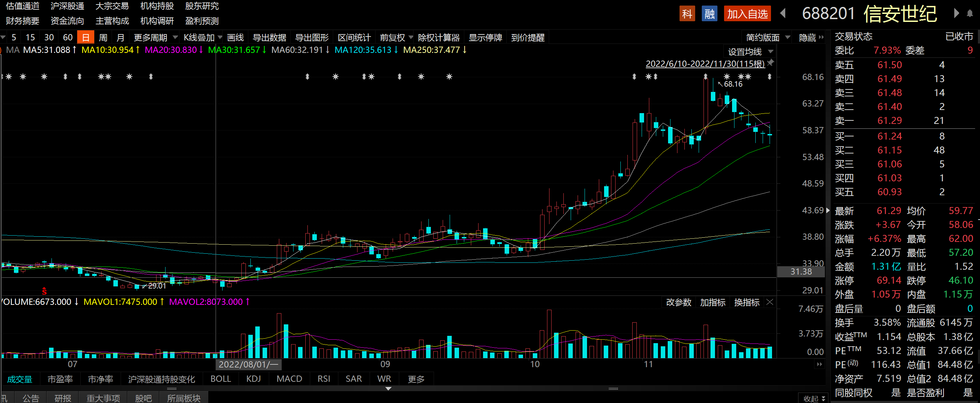Click the pin icon beside date range
The image size is (980, 403).
770,62
